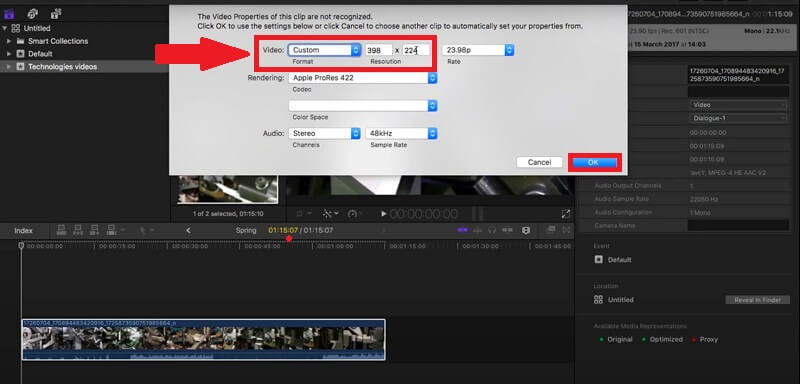Click the timeline history back arrow
The image size is (800, 384).
[188, 231]
